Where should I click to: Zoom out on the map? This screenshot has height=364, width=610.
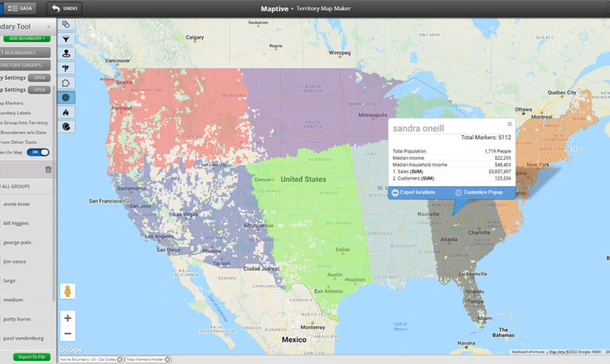tap(67, 334)
